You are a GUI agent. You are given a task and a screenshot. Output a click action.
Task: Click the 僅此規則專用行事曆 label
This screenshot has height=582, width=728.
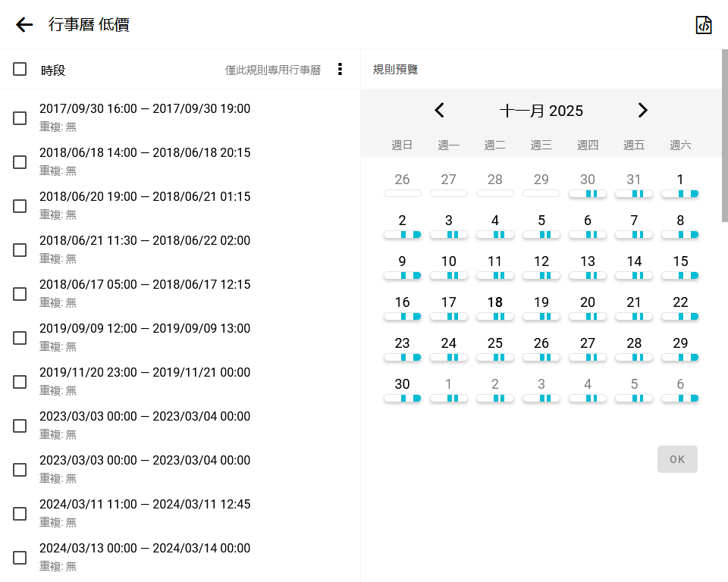click(273, 70)
